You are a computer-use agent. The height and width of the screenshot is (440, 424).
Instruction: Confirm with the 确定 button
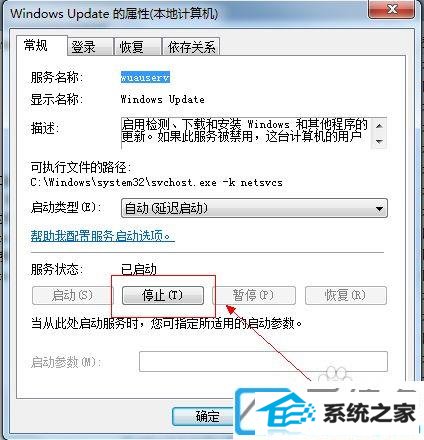pyautogui.click(x=207, y=416)
